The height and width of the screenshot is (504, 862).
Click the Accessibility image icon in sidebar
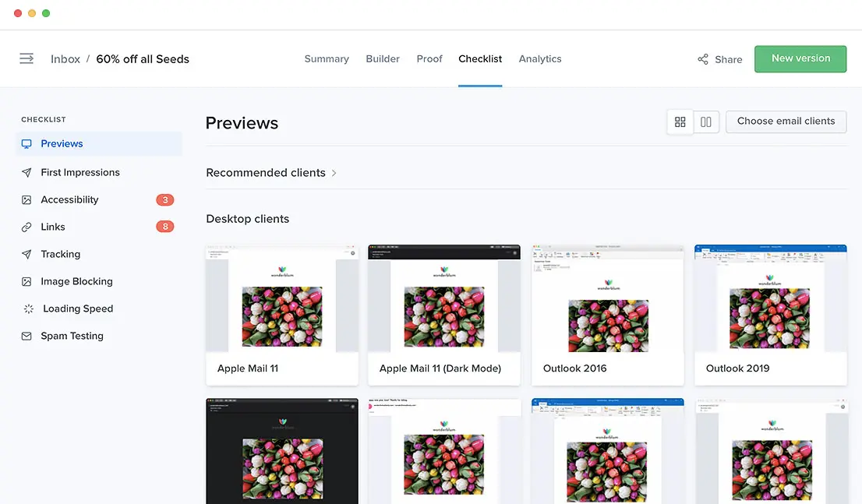(26, 200)
